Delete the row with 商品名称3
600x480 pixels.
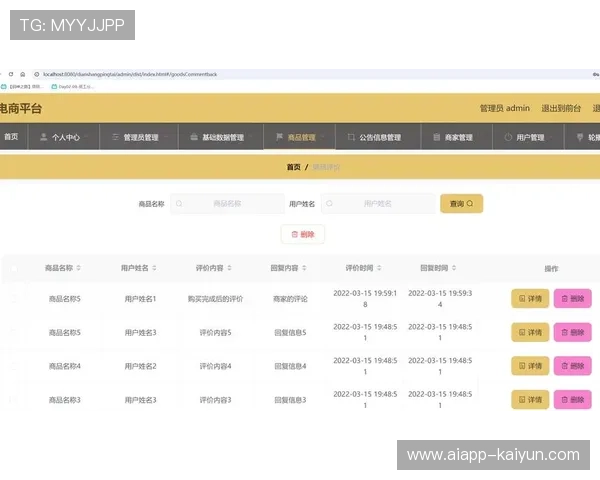573,400
